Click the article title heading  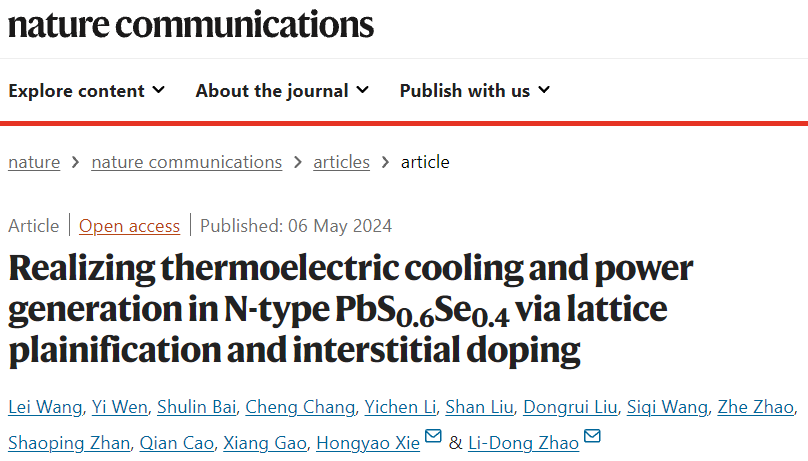[350, 310]
